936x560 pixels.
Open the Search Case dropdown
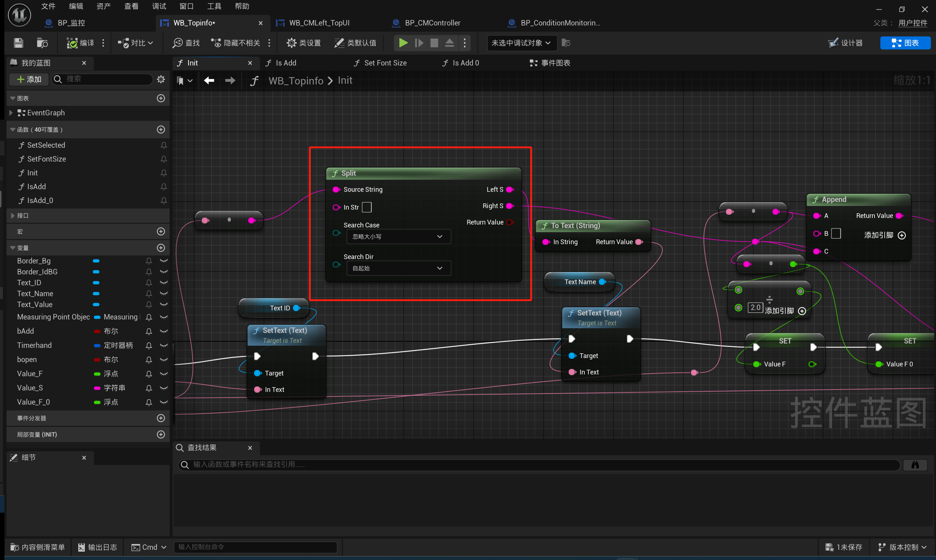pos(398,237)
